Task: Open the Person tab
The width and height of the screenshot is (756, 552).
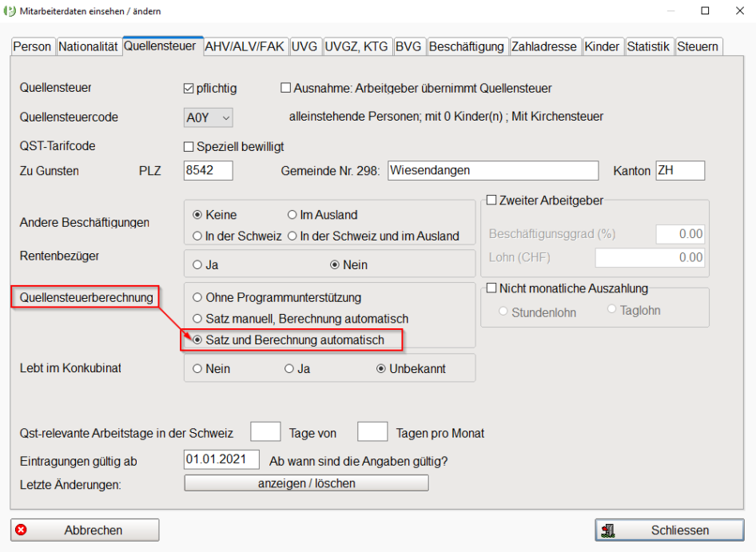Action: [x=32, y=47]
